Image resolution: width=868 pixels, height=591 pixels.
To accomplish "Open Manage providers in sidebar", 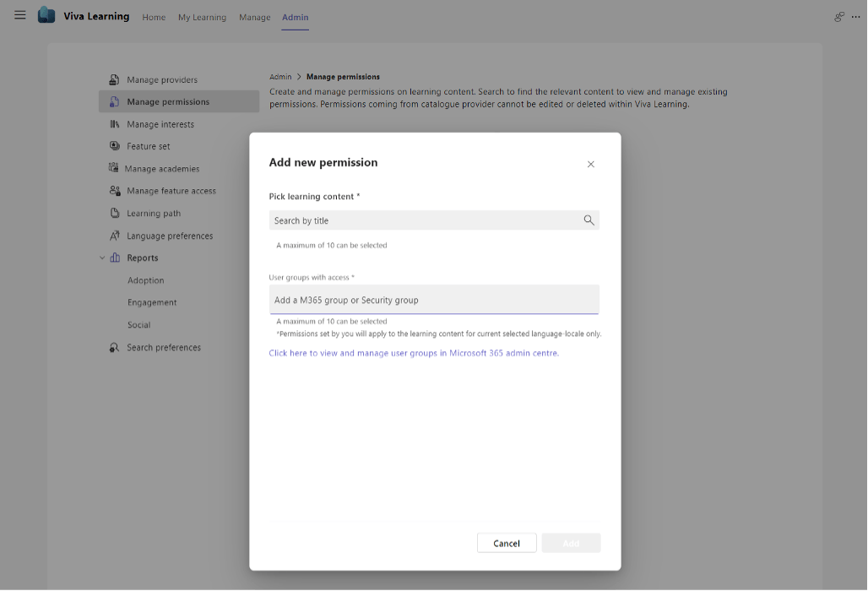I will [x=162, y=79].
